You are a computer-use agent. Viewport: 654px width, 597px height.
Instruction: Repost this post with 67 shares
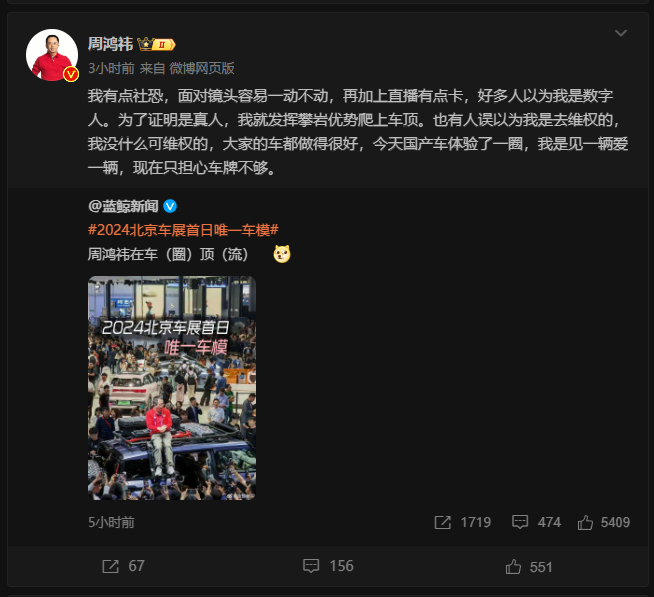123,566
